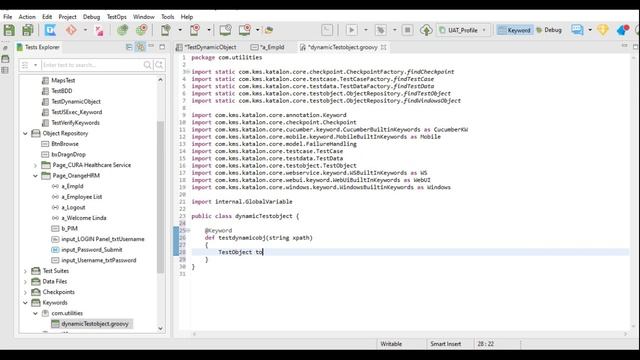Minimize the Tests Explorer panel
This screenshot has width=640, height=360.
(151, 47)
